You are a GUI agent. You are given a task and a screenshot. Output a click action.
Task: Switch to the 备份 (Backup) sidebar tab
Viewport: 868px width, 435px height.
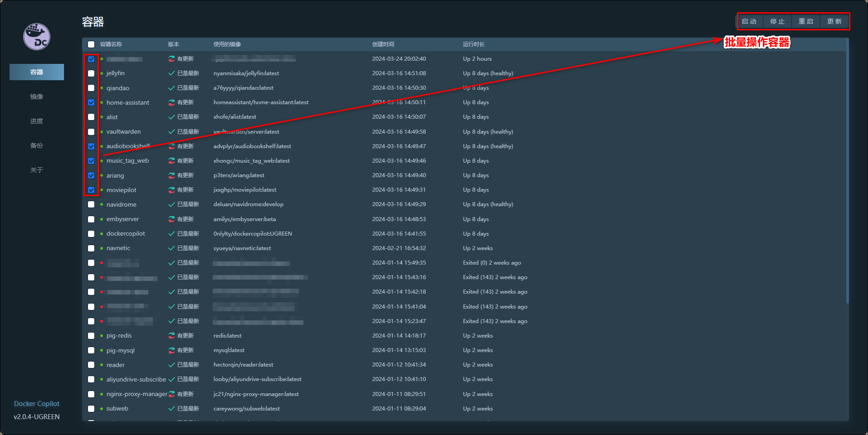[x=37, y=145]
